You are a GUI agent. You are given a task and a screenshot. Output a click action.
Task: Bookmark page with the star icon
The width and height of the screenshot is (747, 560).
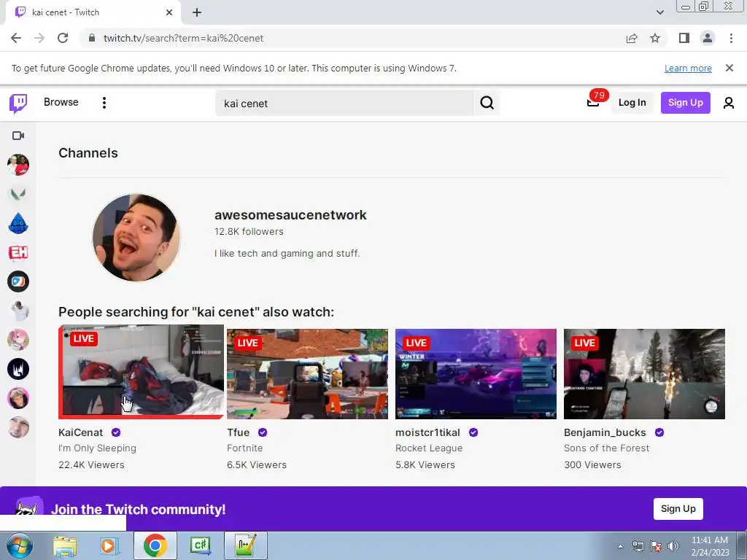(x=655, y=38)
